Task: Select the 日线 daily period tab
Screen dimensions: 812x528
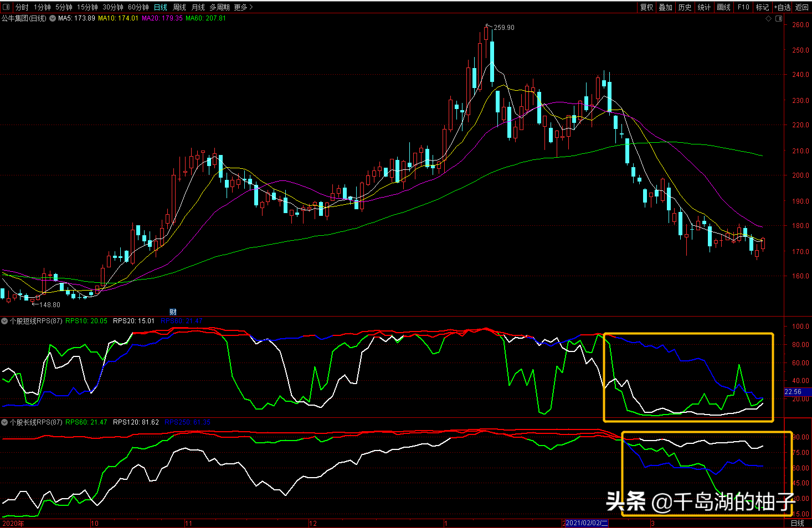Action: tap(161, 7)
